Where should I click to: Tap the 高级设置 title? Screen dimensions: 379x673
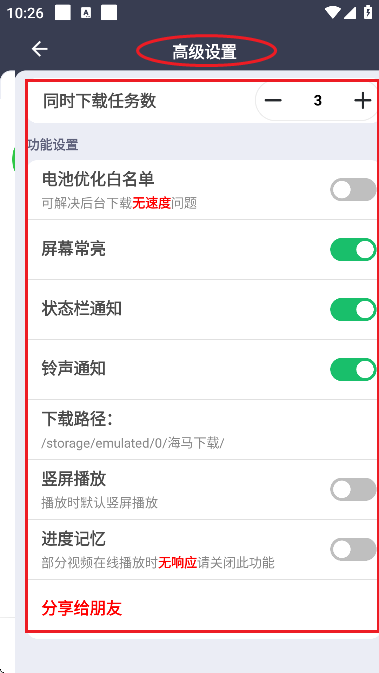click(x=205, y=52)
